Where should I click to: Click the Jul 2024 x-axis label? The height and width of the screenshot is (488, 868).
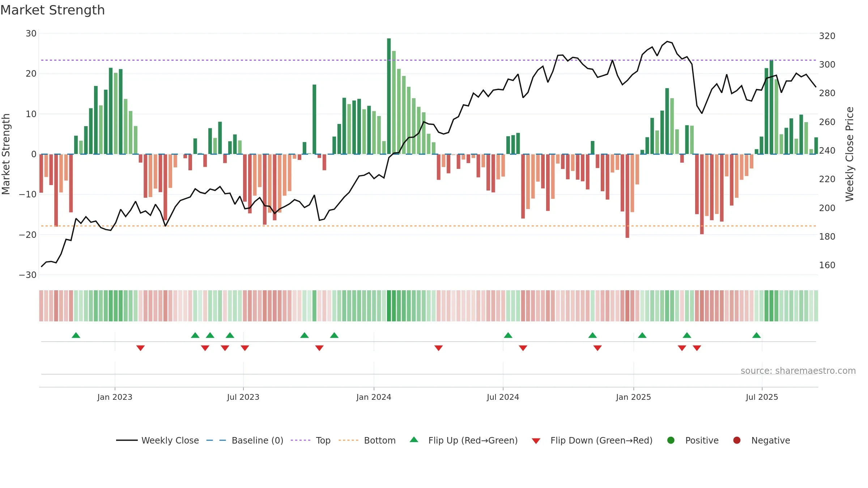(x=503, y=397)
